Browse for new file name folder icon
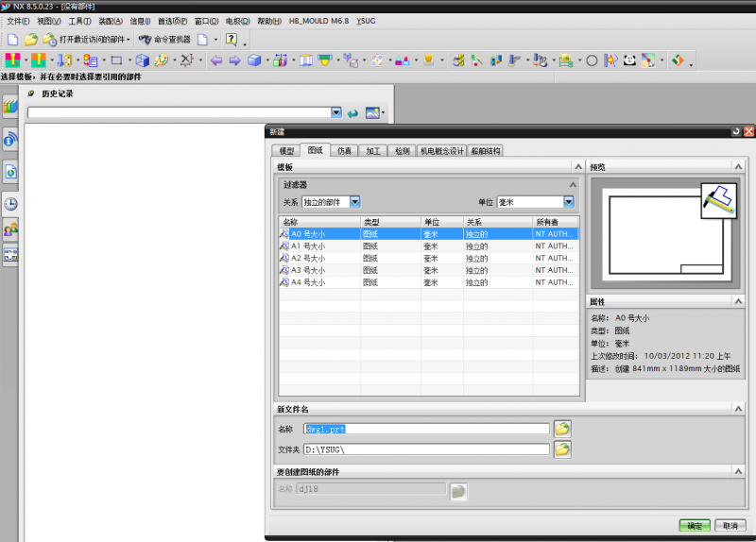The width and height of the screenshot is (756, 542). tap(562, 429)
